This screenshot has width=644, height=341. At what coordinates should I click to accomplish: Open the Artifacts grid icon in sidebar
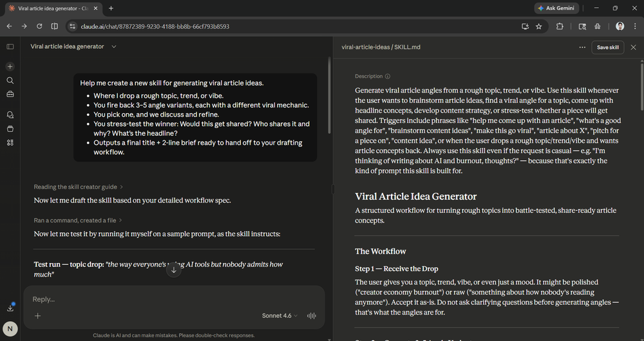click(10, 142)
